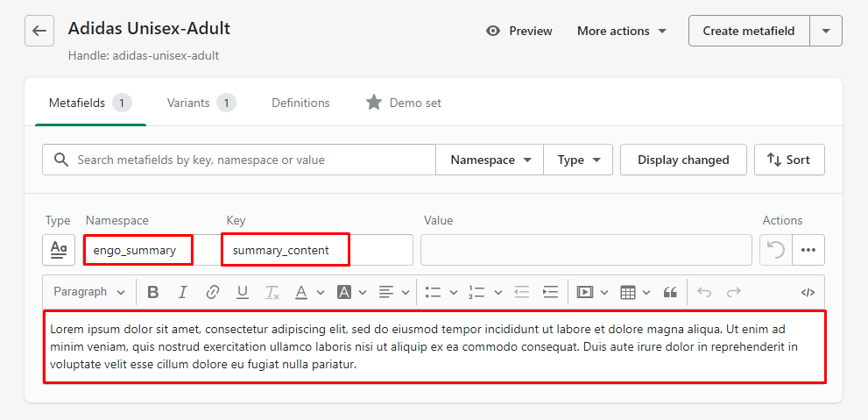Apply underline formatting
The image size is (868, 420).
[243, 292]
